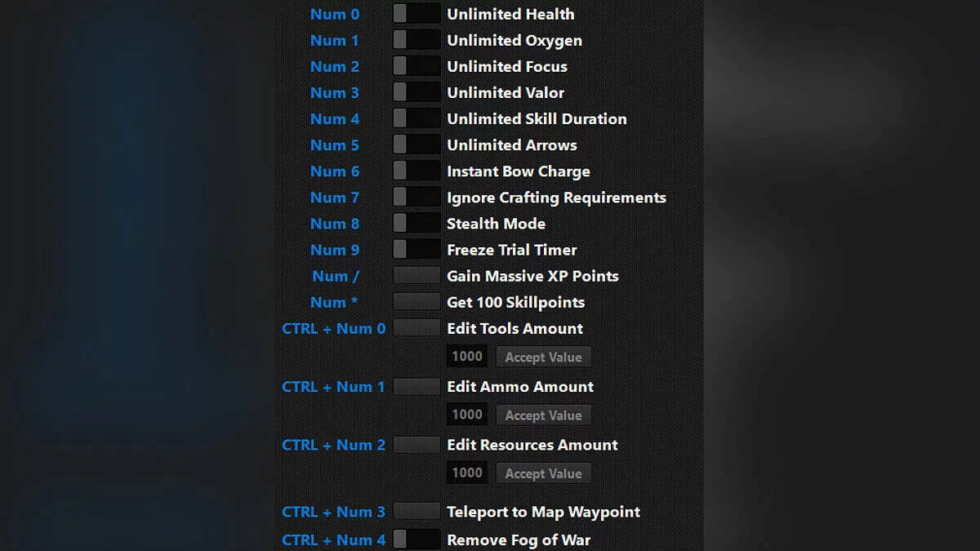
Task: Click Accept Value under Edit Resources Amount
Action: 543,473
